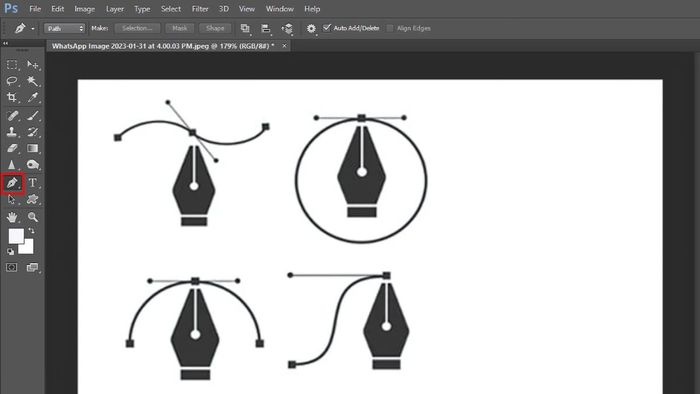This screenshot has height=394, width=700.
Task: Select the Custom Shape tool
Action: (x=33, y=199)
